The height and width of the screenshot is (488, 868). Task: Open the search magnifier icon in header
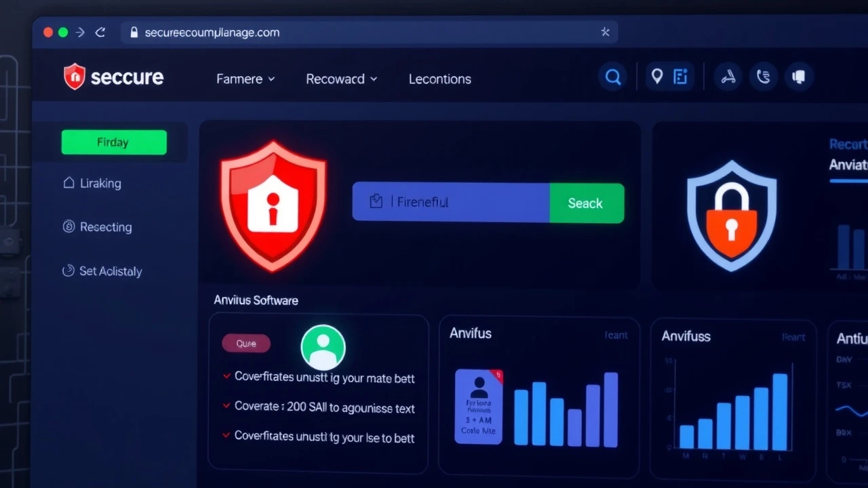click(613, 77)
